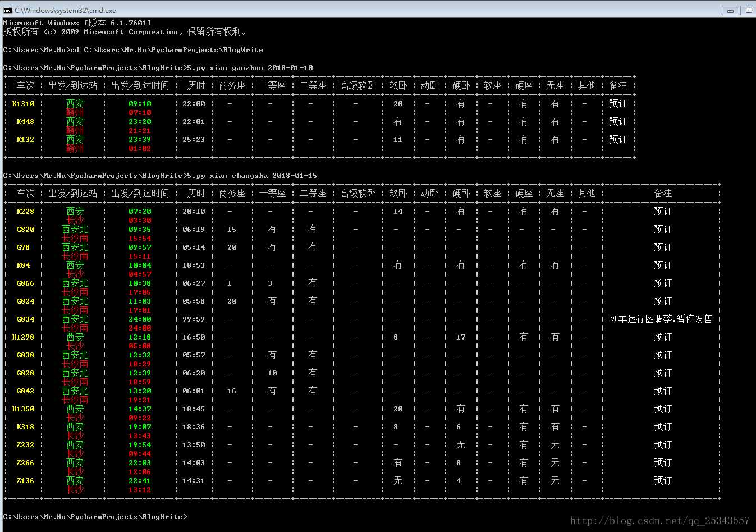This screenshot has height=532, width=756.
Task: Click the 预订 remark for train G820
Action: 662,230
